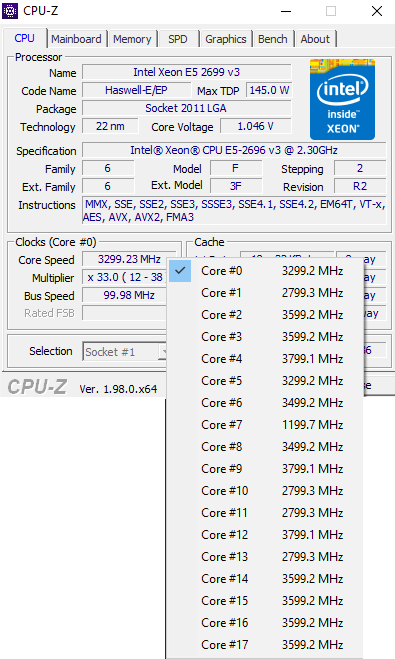Pick Core #6 in the context menu
This screenshot has width=395, height=659.
[x=265, y=403]
